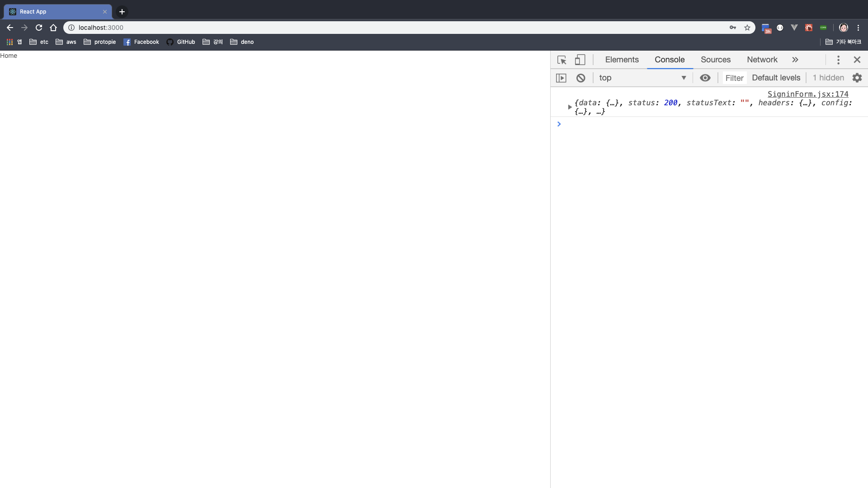
Task: Open the top JavaScript context dropdown
Action: [x=642, y=78]
